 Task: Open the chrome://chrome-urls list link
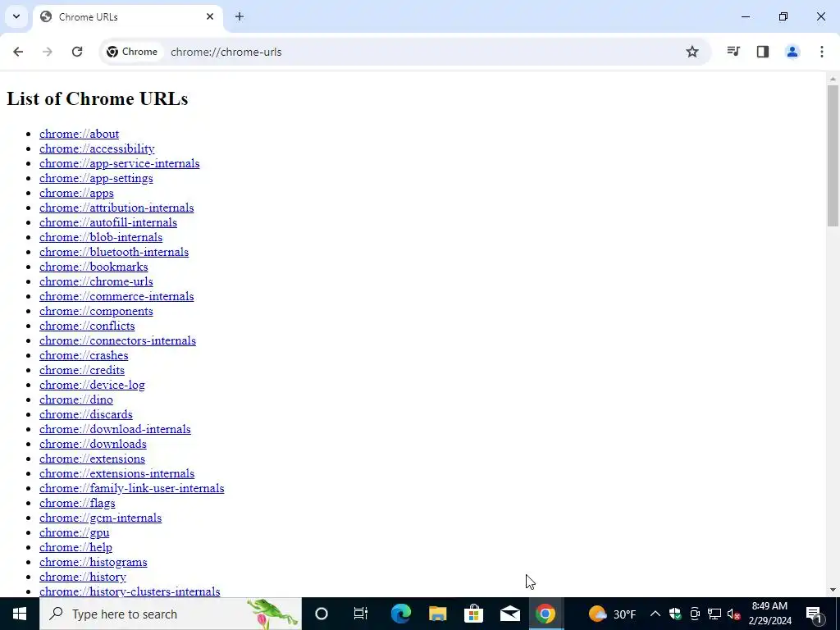pos(97,281)
